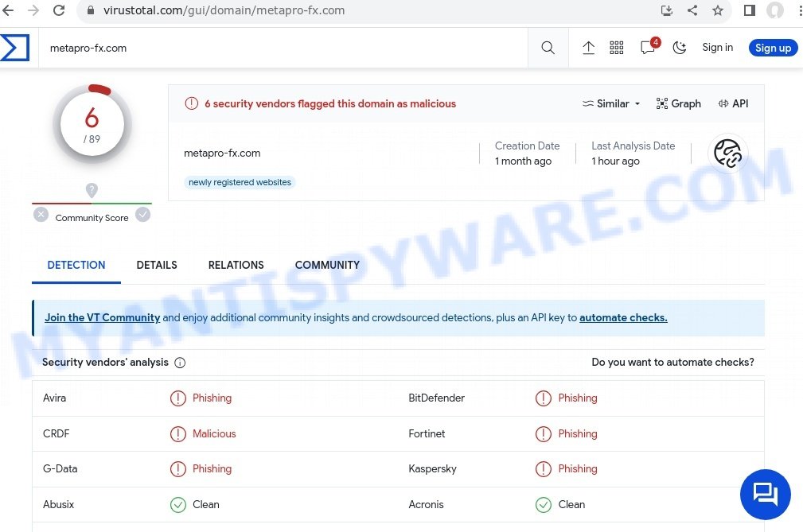Go forward with browser forward arrow

[33, 10]
